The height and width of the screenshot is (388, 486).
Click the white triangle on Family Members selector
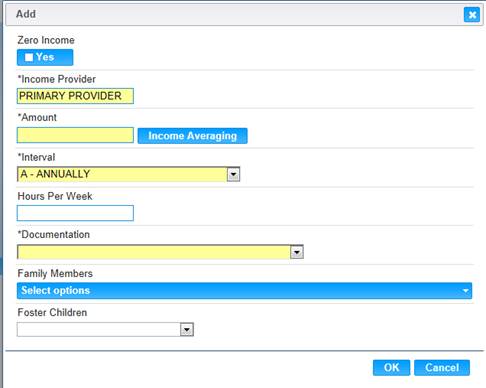[x=465, y=291]
